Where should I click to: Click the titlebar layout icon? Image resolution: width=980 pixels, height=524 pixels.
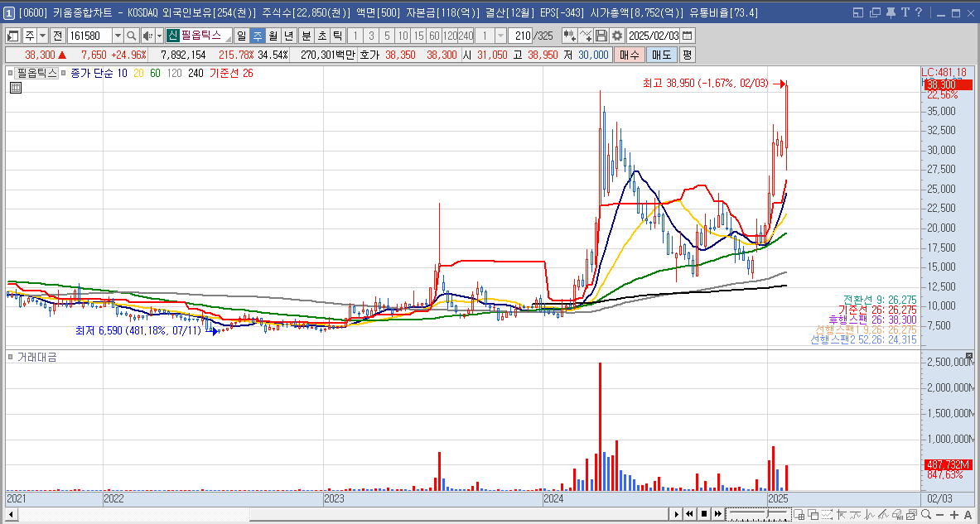tap(857, 12)
